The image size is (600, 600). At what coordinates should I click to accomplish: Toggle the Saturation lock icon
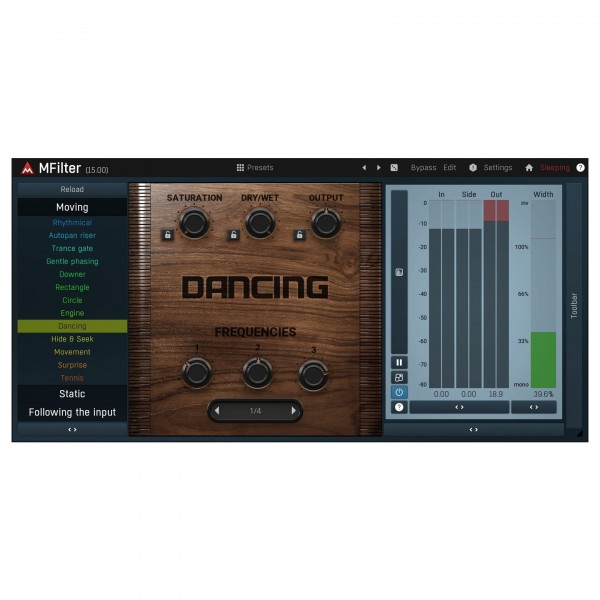tap(168, 235)
